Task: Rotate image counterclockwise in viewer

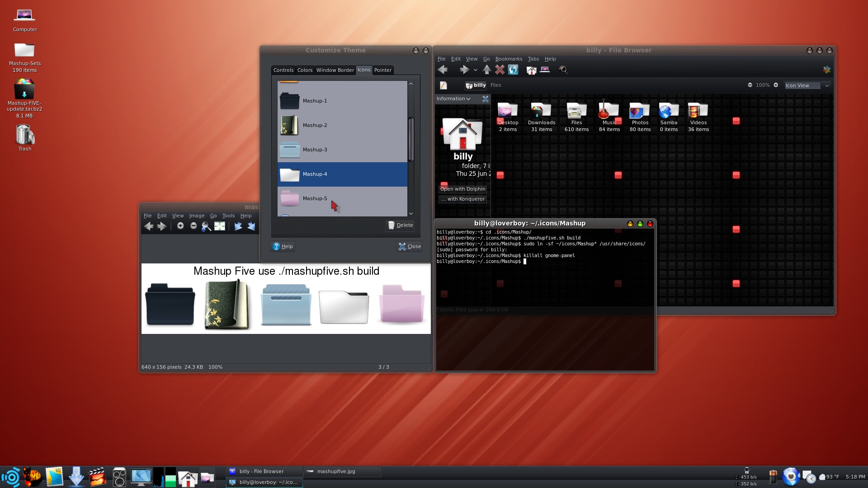Action: click(238, 226)
